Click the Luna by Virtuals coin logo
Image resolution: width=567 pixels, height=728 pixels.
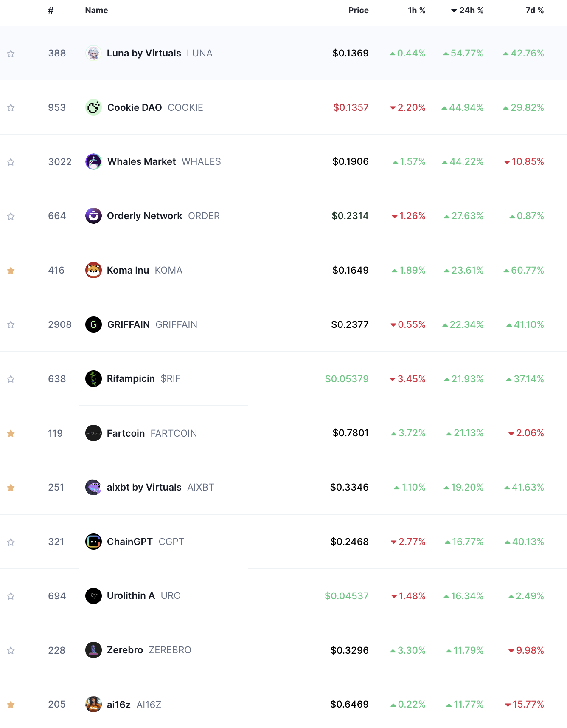(x=93, y=54)
